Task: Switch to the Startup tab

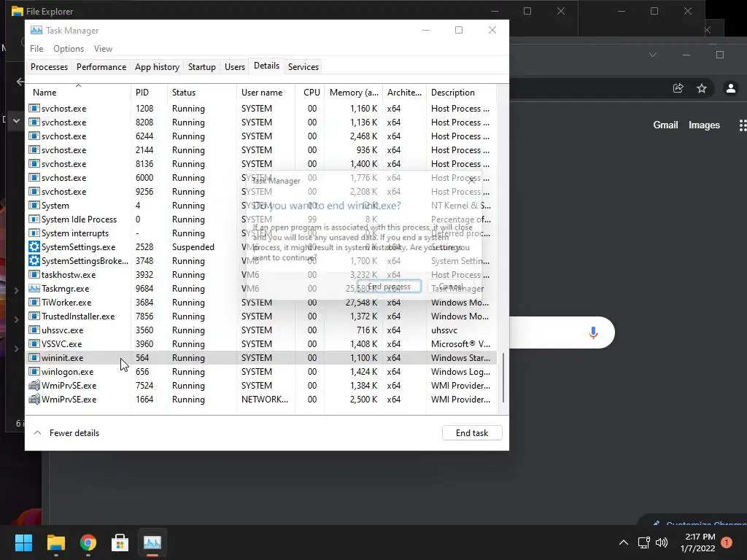Action: pyautogui.click(x=202, y=66)
